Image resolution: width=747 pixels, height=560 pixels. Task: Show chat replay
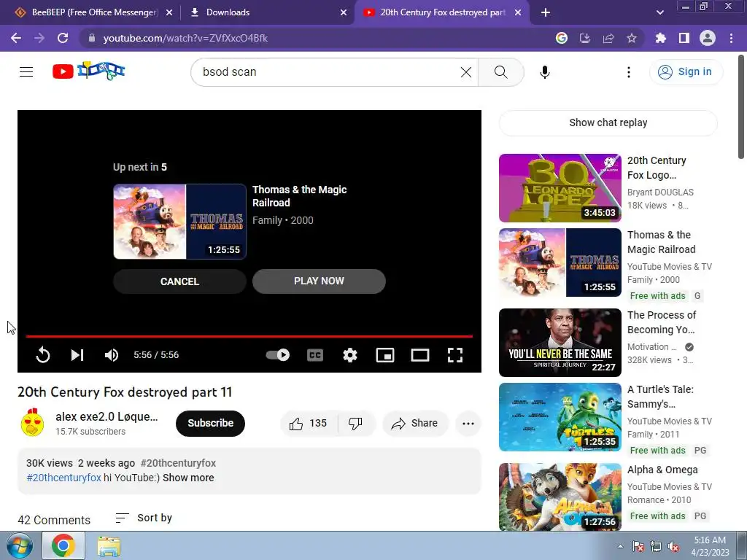click(608, 122)
